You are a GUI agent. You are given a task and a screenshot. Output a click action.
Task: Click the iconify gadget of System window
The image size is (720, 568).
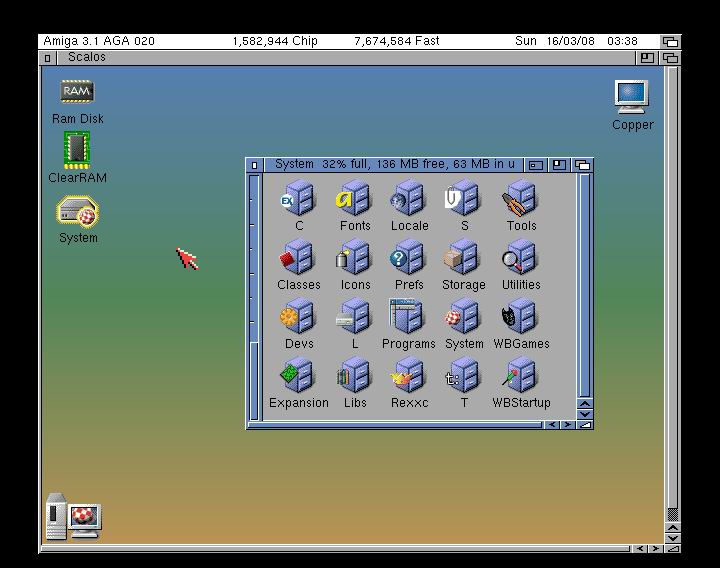tap(535, 165)
